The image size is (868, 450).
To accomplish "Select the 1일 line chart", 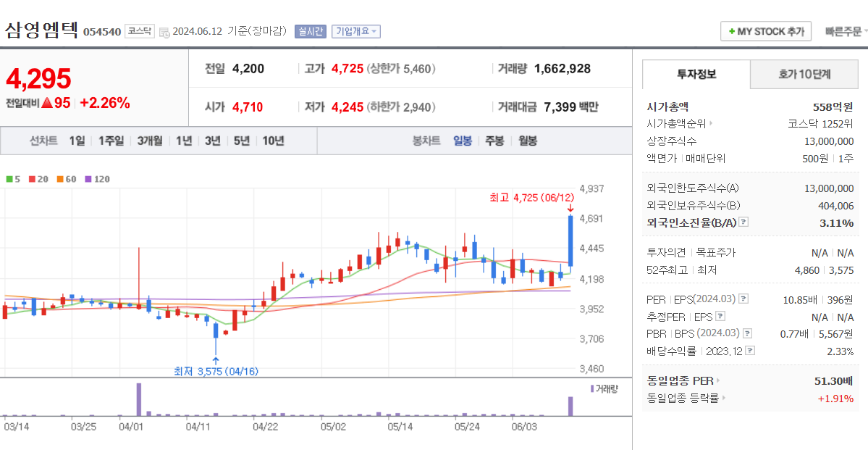I will 77,141.
